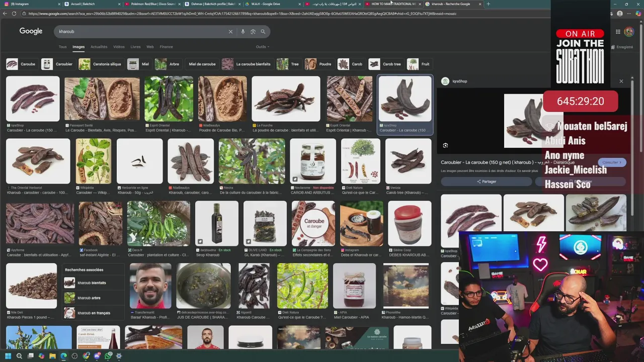This screenshot has width=644, height=362.
Task: Submit search with the magnifier icon
Action: [263, 32]
